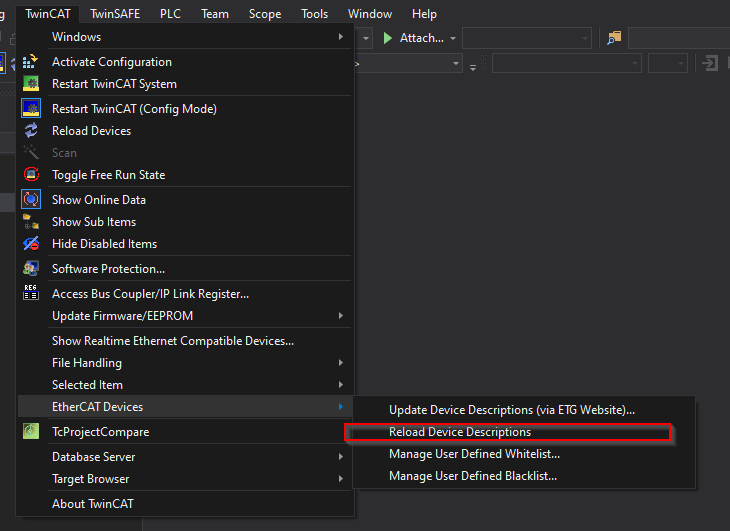Expand the File Handling submenu
This screenshot has height=531, width=730.
coord(185,363)
